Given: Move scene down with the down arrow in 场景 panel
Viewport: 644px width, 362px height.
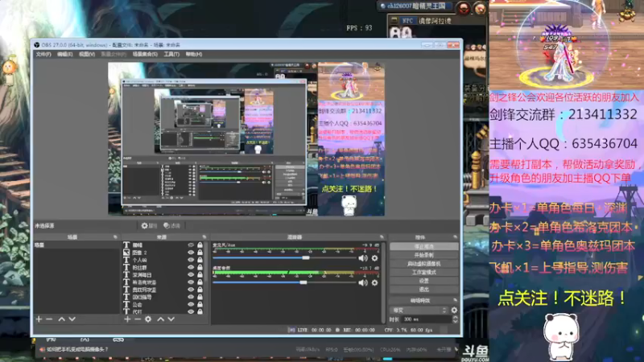Looking at the screenshot, I should [72, 319].
